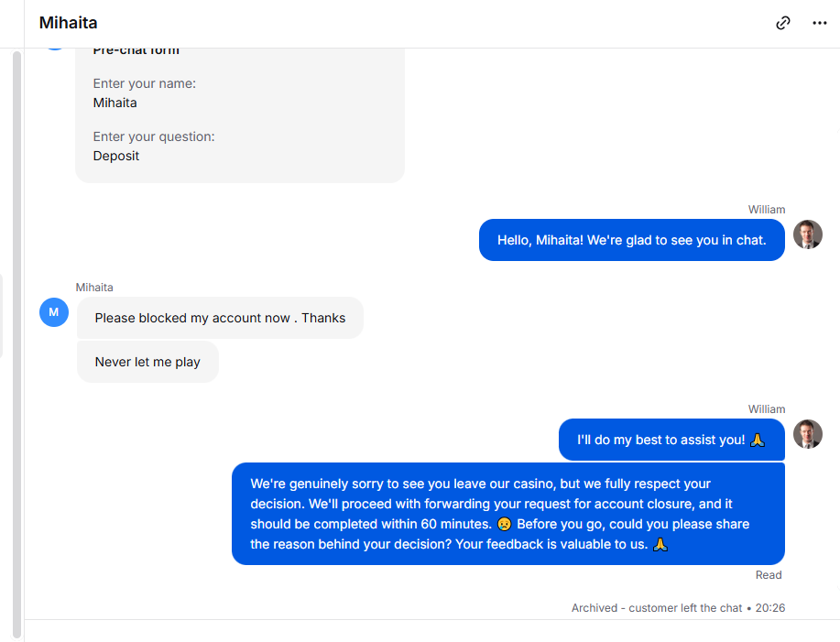
Task: Click the account closure long message bubble
Action: tap(508, 514)
